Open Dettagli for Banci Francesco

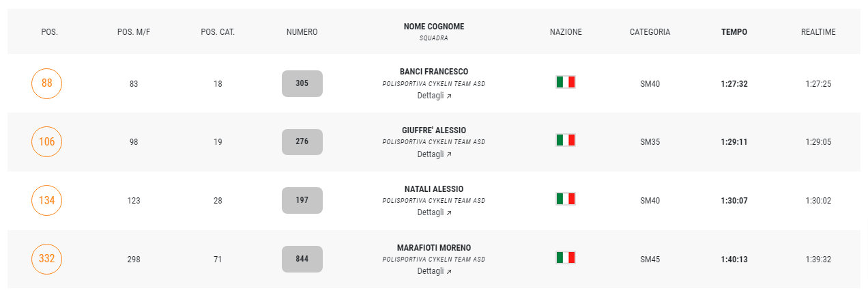click(x=434, y=96)
